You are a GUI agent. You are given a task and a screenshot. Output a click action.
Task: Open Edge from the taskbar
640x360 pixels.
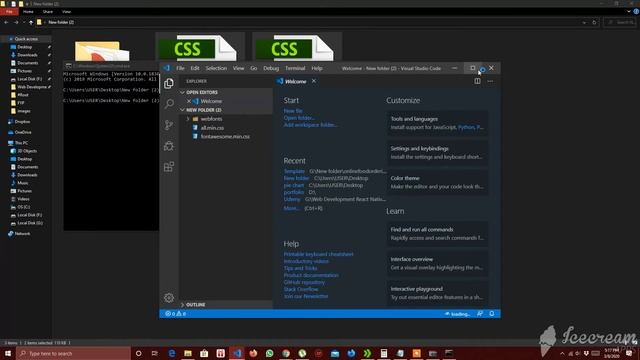point(171,353)
